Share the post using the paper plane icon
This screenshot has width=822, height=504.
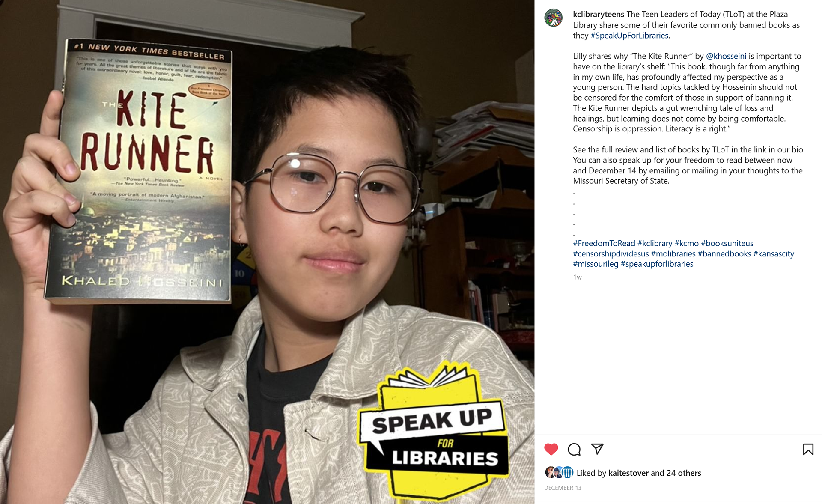[597, 449]
